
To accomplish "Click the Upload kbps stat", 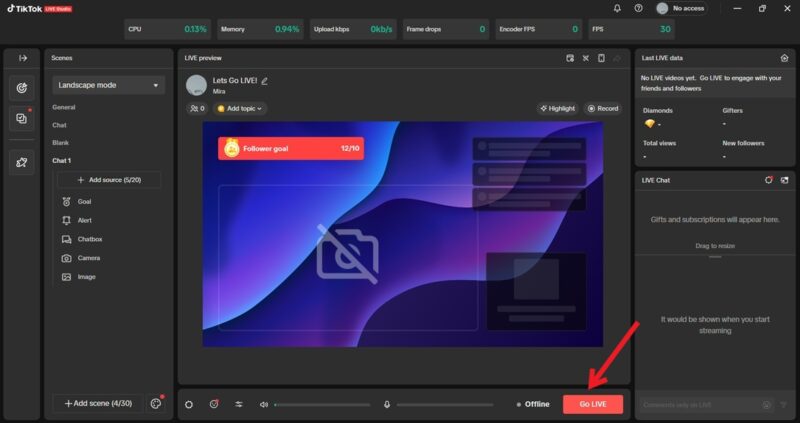I will point(353,29).
